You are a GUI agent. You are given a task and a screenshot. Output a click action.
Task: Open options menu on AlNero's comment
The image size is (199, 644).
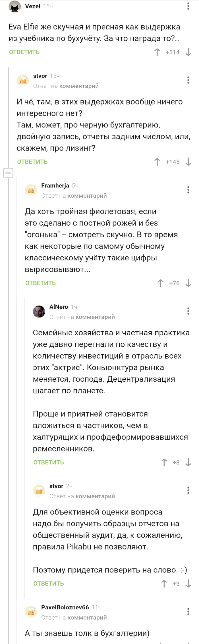[188, 311]
